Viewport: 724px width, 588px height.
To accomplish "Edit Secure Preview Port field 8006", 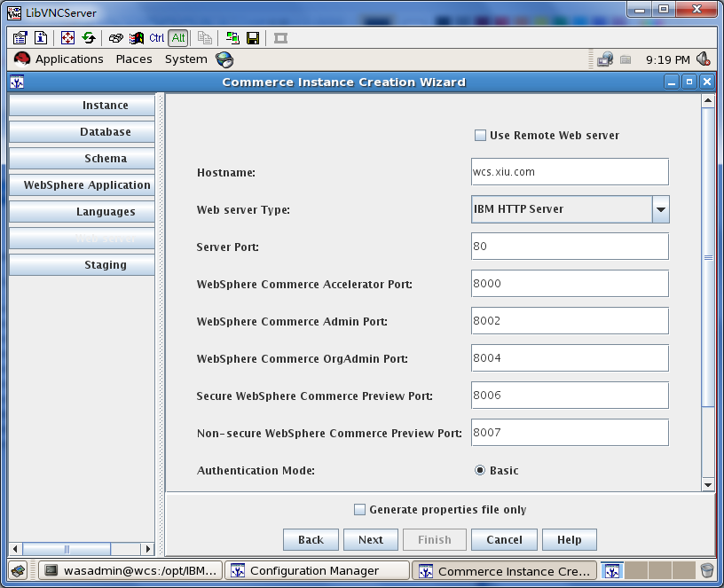I will pyautogui.click(x=570, y=395).
